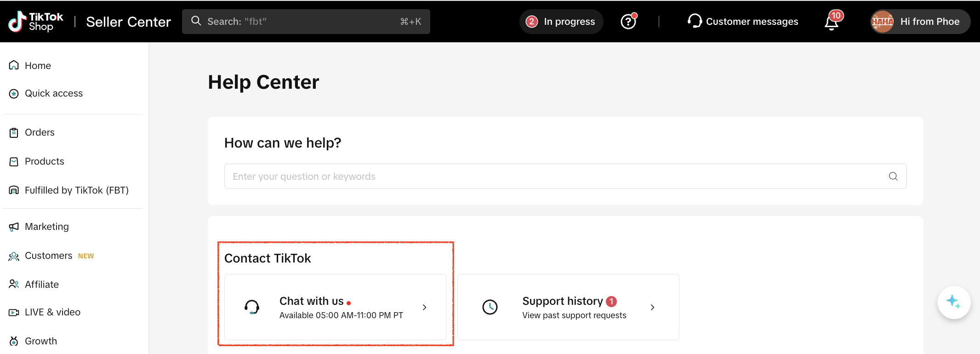The image size is (980, 354).
Task: Open the In progress status pill
Action: [561, 22]
